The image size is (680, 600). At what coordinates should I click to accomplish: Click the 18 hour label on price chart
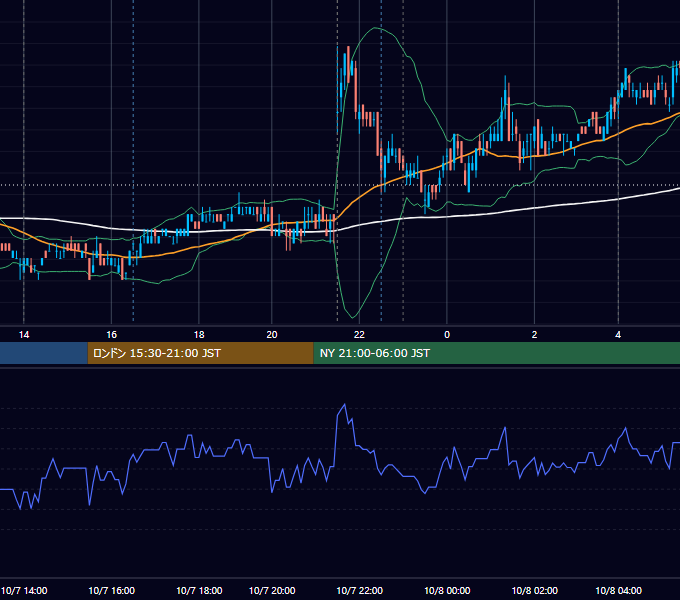(199, 335)
